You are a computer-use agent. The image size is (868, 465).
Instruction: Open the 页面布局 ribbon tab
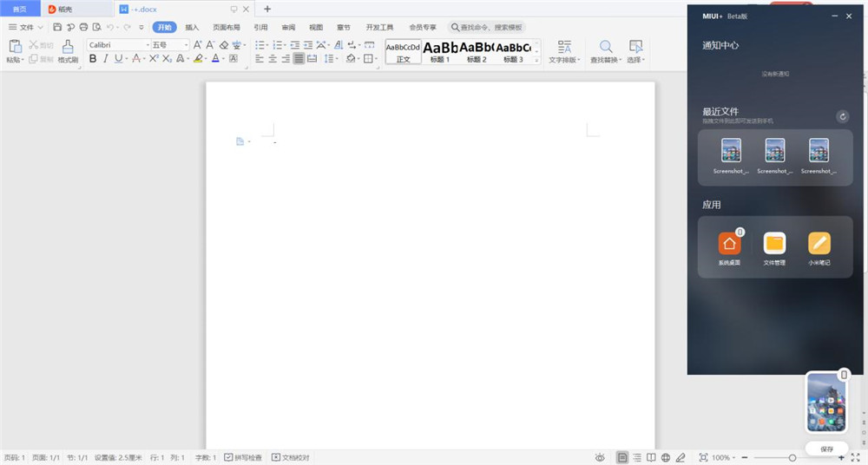tap(227, 28)
